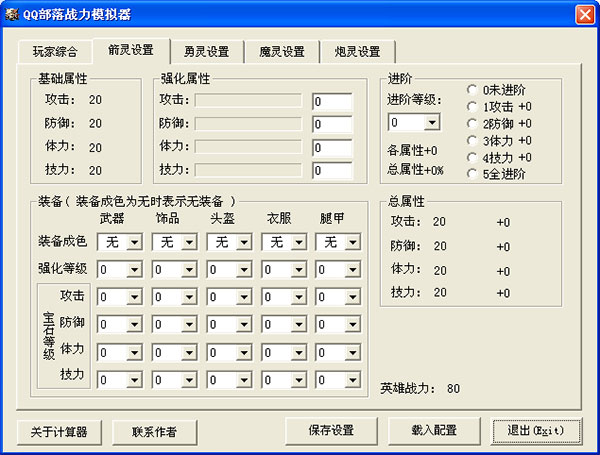Viewport: 600px width, 455px height.
Task: Switch to the 玩家综合 tab
Action: (x=55, y=51)
